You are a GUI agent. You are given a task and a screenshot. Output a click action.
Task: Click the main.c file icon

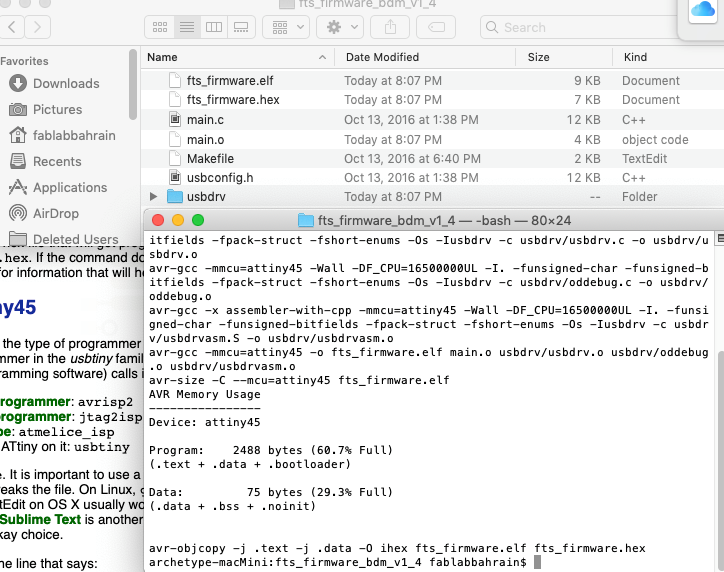tap(175, 120)
